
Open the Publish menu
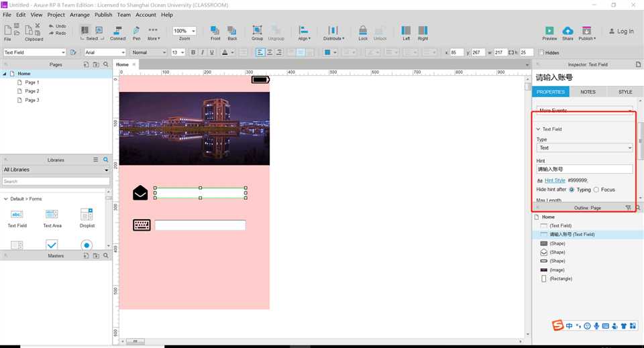click(103, 15)
